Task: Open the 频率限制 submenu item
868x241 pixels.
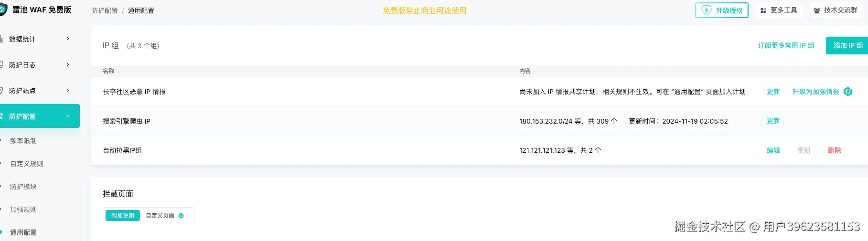Action: (23, 141)
